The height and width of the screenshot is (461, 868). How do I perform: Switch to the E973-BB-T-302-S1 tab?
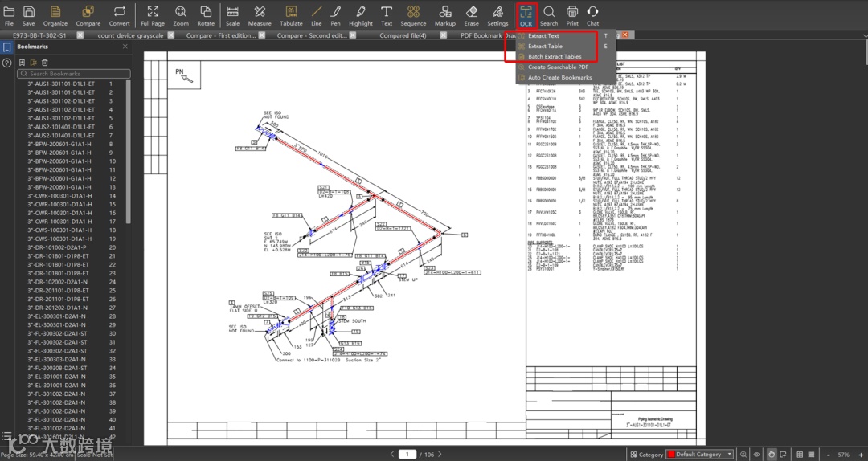click(x=39, y=35)
